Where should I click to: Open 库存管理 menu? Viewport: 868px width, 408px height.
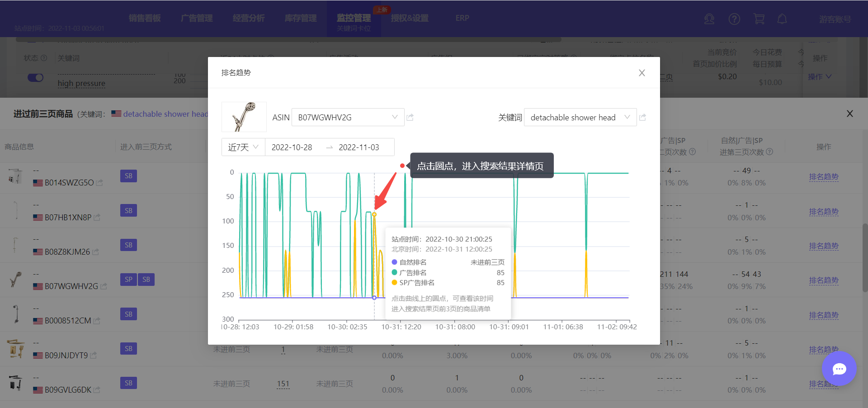click(x=301, y=18)
